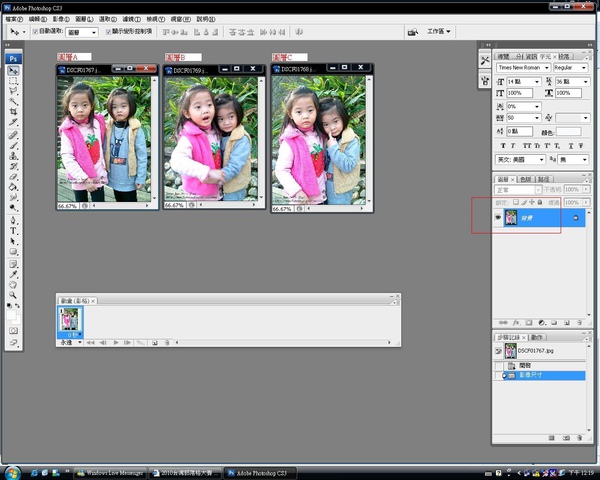Select the Eyedropper tool
The image size is (600, 480).
tap(13, 274)
